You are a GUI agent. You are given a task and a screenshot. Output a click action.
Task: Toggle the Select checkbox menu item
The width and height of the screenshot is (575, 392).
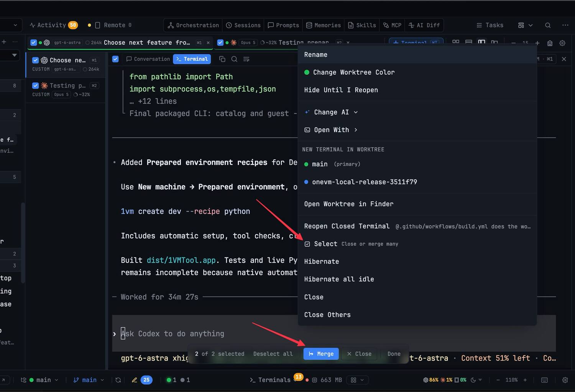point(417,244)
